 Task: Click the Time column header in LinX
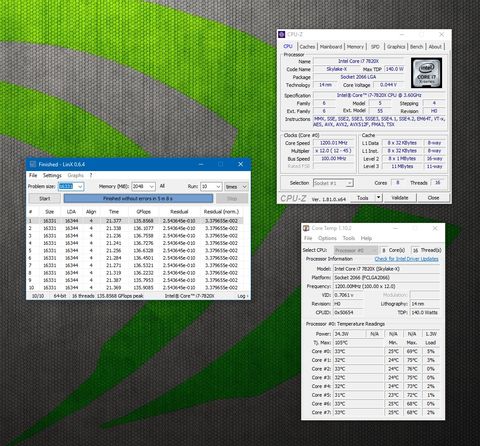(x=114, y=212)
